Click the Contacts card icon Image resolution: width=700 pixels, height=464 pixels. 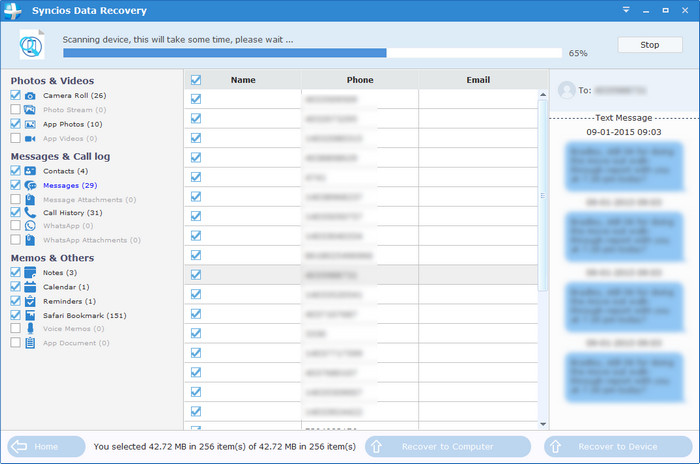[x=30, y=171]
